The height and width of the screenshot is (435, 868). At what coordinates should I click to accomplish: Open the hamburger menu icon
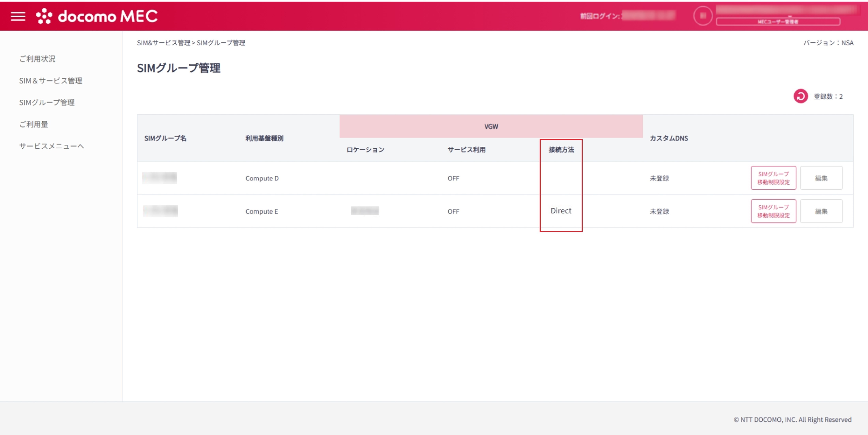pos(18,16)
